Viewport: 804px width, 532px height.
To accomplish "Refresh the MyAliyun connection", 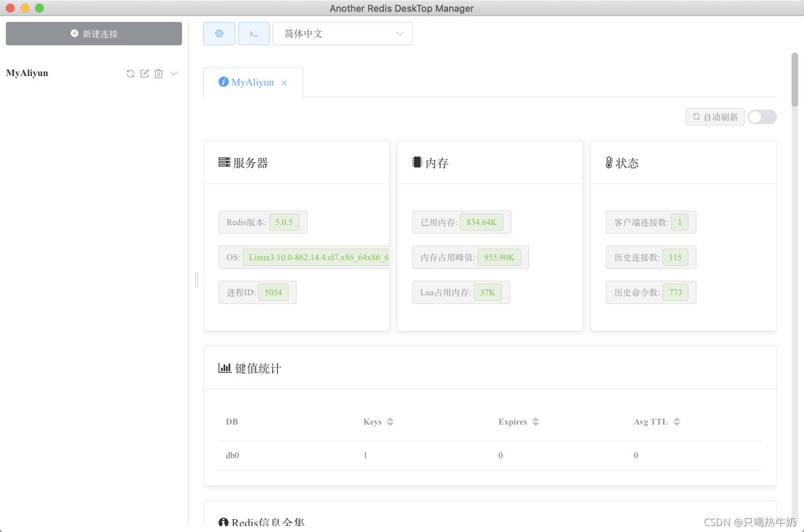I will coord(130,74).
